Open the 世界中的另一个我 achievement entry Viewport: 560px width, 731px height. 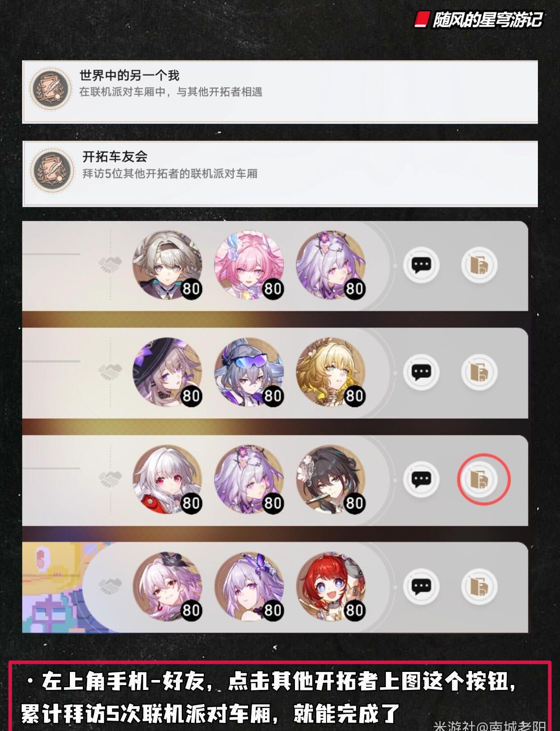(280, 92)
